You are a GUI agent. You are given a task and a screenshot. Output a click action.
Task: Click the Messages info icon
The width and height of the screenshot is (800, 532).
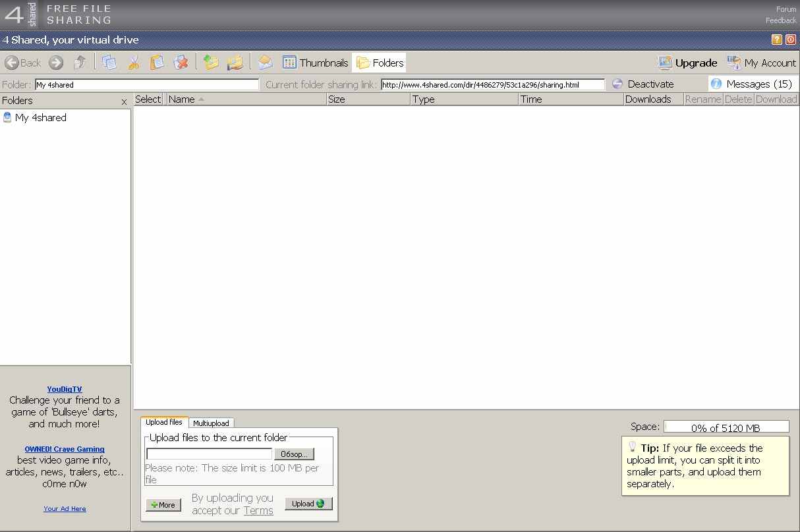pos(716,84)
